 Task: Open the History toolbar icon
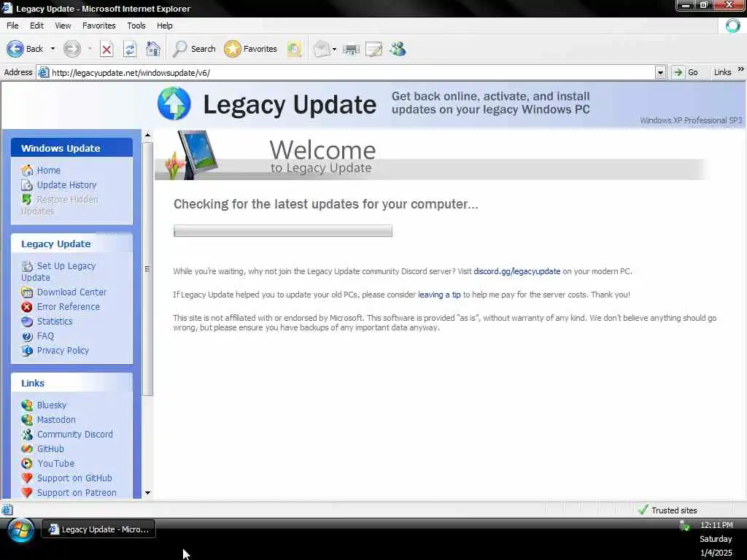[295, 49]
